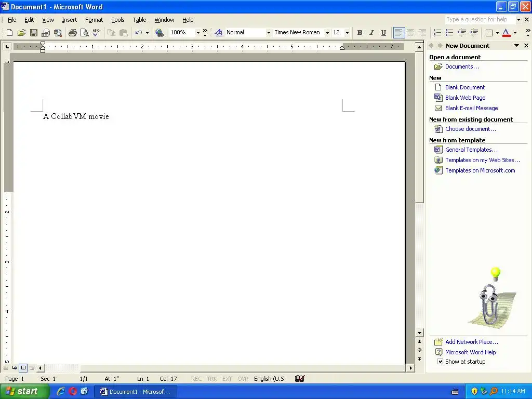Open the Insert menu

(x=69, y=20)
